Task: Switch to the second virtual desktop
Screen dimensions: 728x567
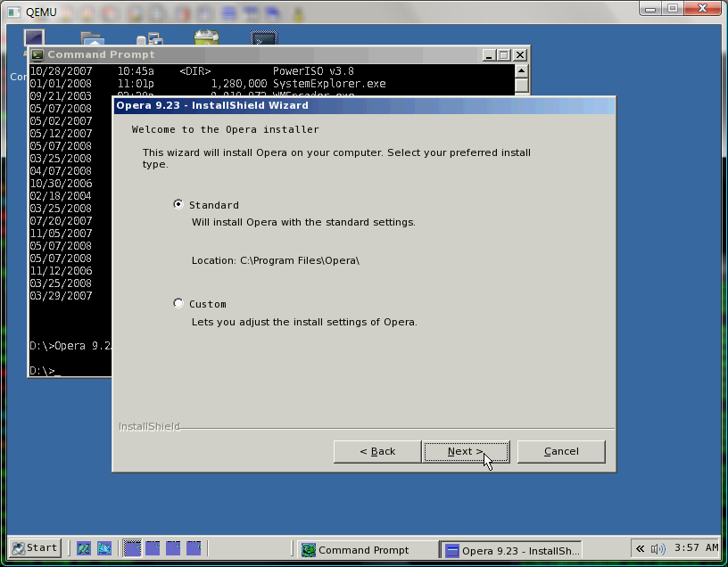Action: coord(153,548)
